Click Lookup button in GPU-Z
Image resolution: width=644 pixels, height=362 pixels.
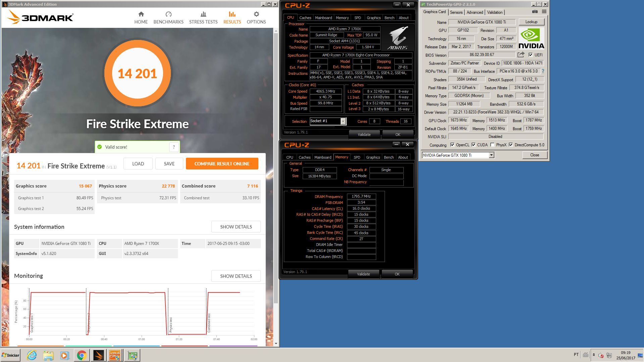(531, 22)
